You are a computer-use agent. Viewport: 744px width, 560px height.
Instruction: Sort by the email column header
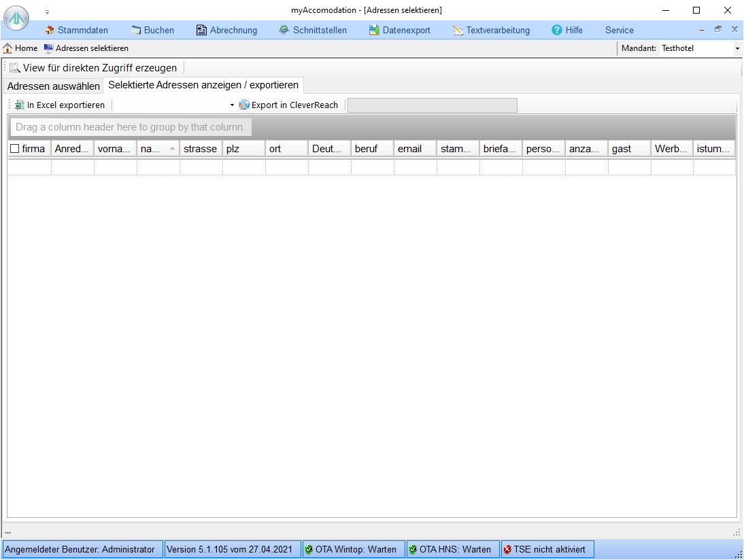[x=409, y=149]
